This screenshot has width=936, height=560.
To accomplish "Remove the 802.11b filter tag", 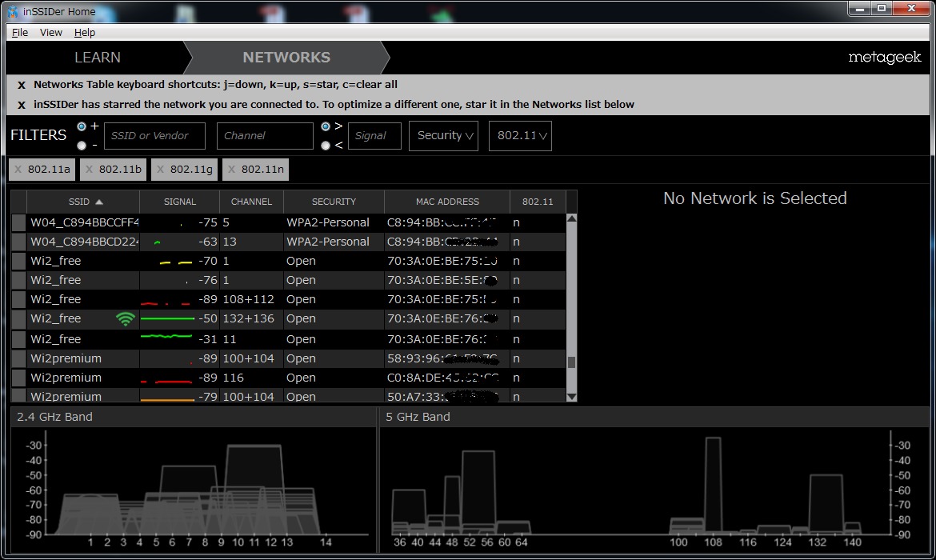I will pos(90,170).
